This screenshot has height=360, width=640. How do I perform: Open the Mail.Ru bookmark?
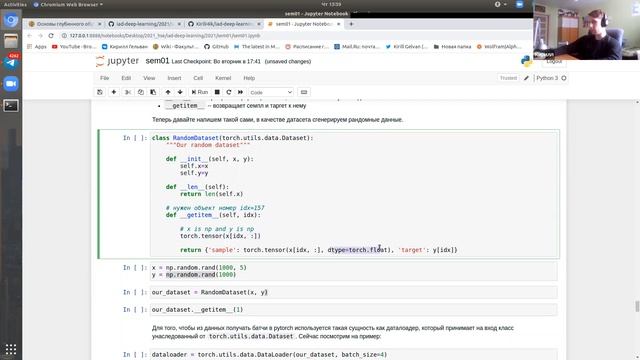click(357, 47)
